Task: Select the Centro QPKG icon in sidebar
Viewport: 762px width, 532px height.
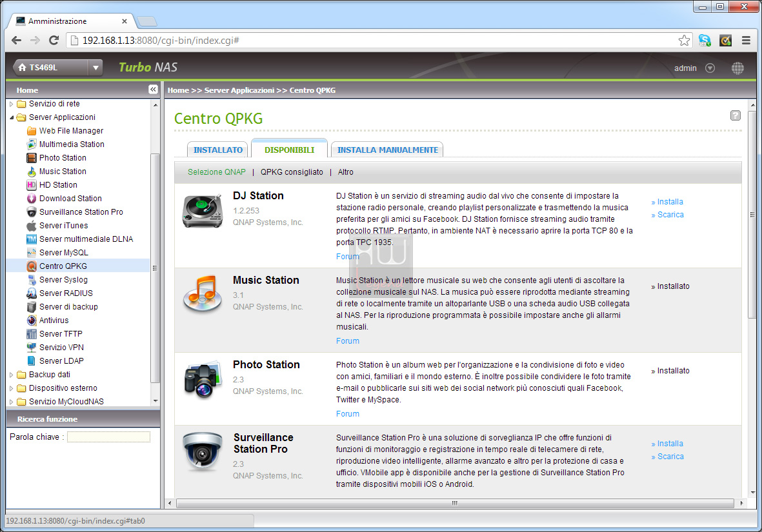Action: click(32, 266)
